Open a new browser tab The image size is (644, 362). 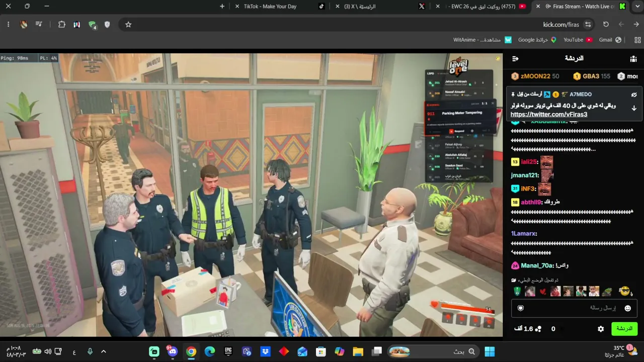(x=222, y=7)
